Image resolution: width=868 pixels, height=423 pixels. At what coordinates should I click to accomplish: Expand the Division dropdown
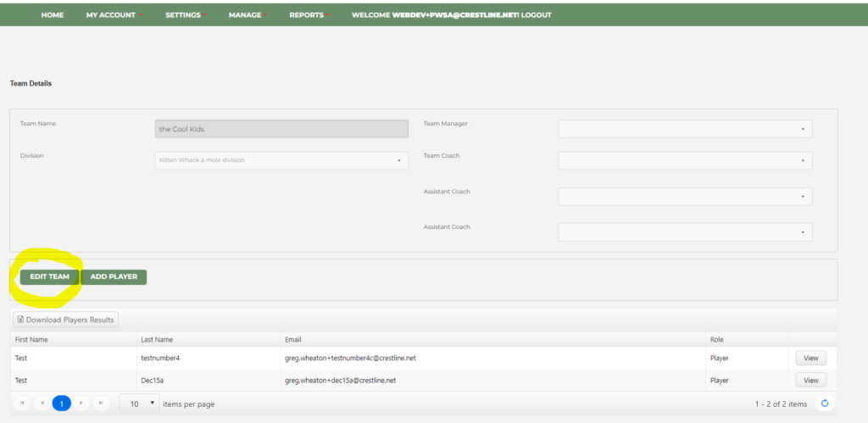point(281,160)
